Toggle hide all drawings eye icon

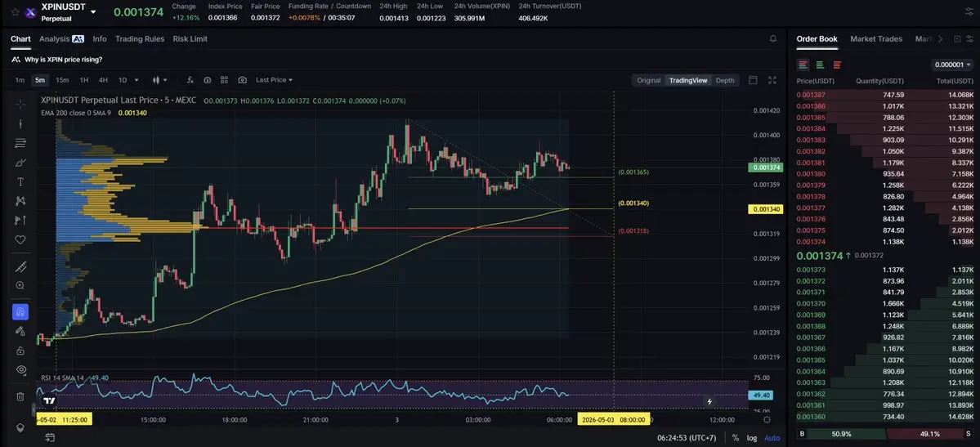coord(20,369)
